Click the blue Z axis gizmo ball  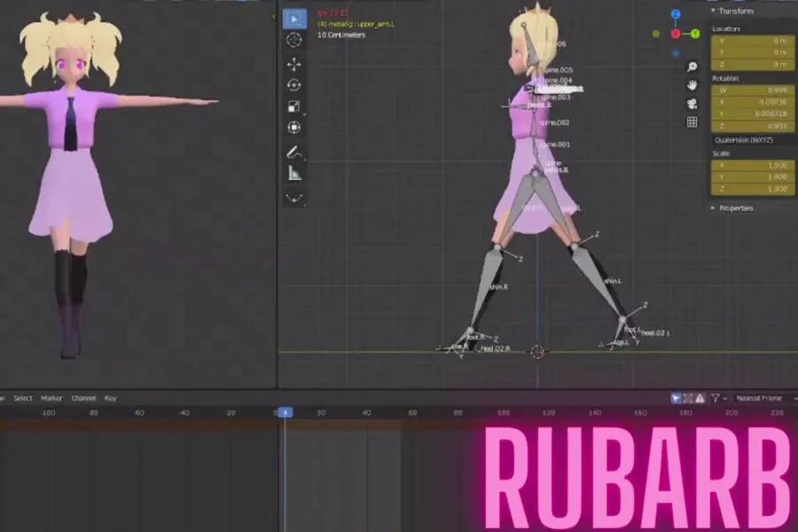(x=676, y=14)
